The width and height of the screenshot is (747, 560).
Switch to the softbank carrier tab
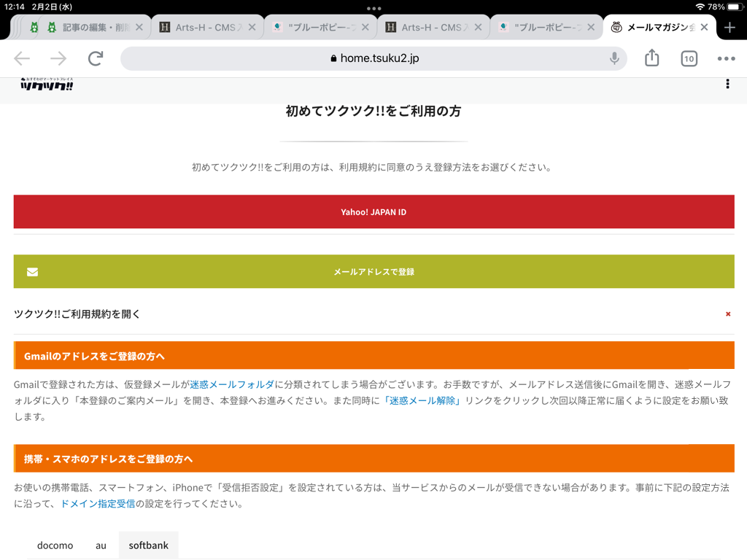point(148,545)
